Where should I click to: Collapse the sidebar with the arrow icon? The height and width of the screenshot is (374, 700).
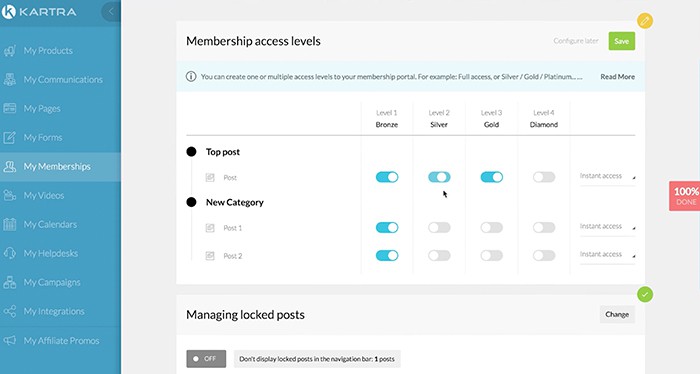coord(111,12)
